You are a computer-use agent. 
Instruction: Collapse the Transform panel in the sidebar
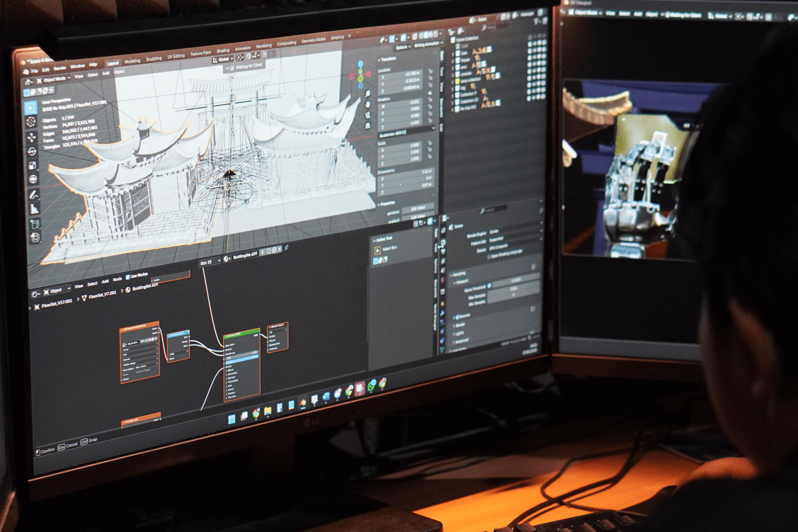click(x=380, y=60)
